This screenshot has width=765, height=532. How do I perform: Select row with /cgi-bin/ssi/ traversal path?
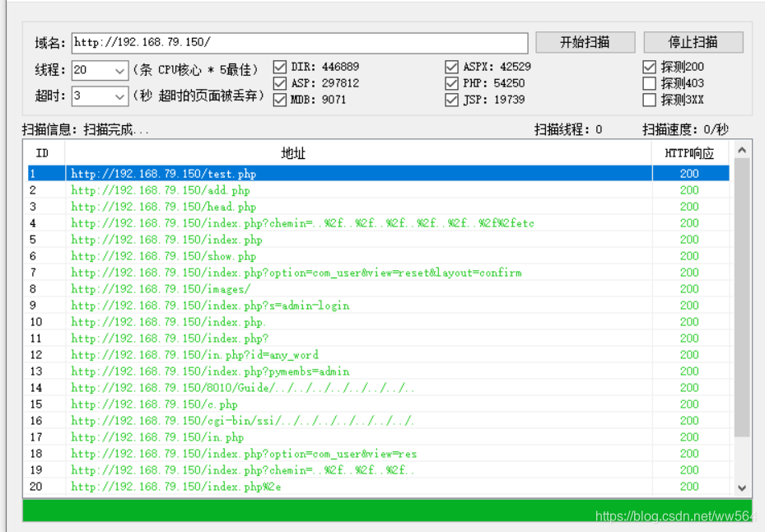(378, 421)
